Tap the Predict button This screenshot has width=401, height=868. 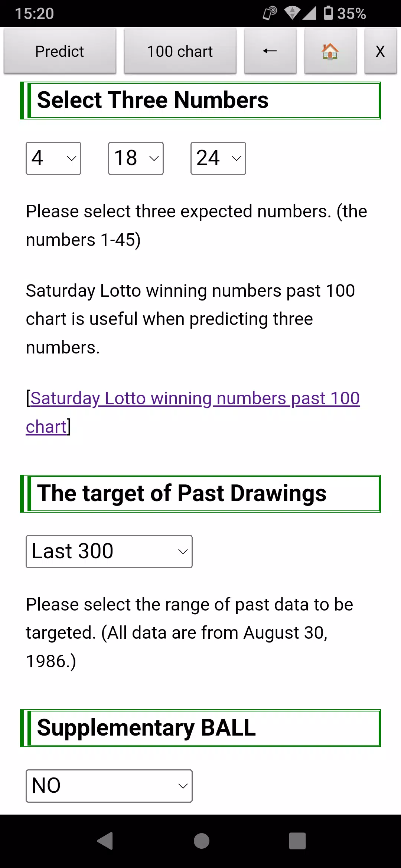click(x=60, y=51)
